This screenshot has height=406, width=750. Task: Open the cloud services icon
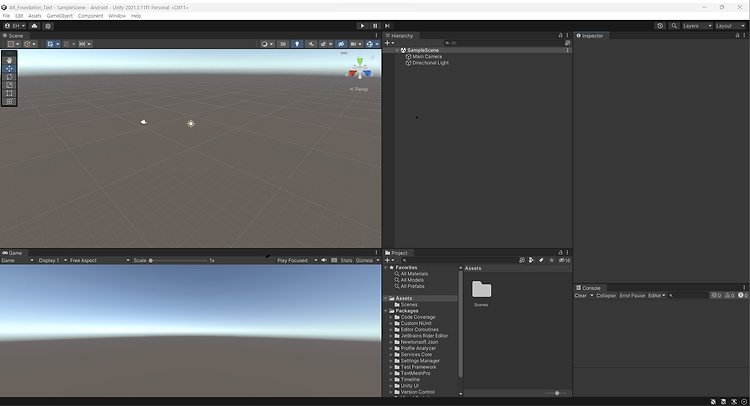click(x=34, y=26)
